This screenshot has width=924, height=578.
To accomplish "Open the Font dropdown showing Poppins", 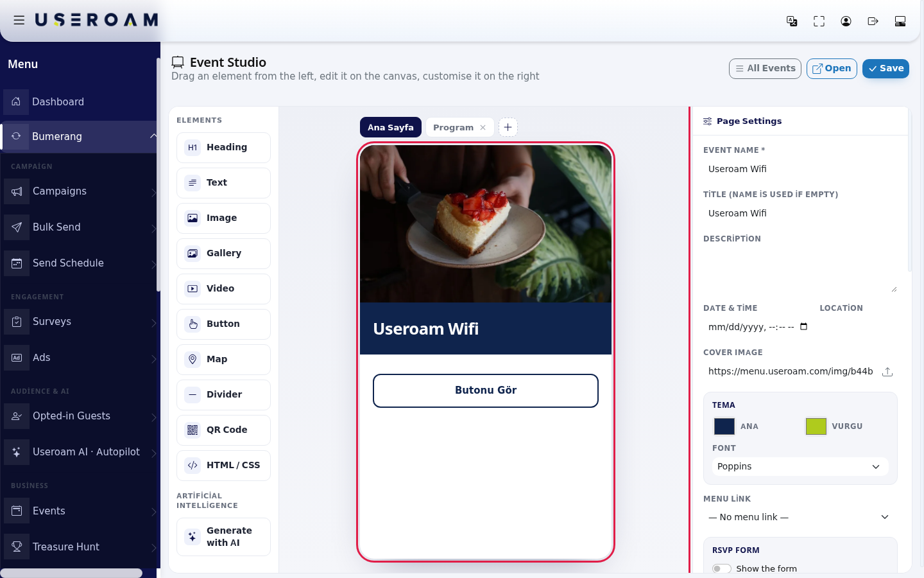I will tap(800, 466).
